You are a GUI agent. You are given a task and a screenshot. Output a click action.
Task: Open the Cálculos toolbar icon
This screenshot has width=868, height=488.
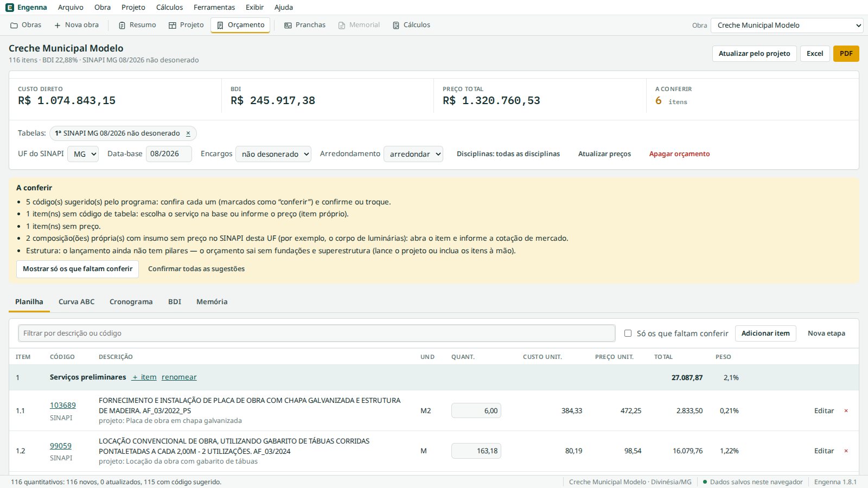[x=396, y=25]
